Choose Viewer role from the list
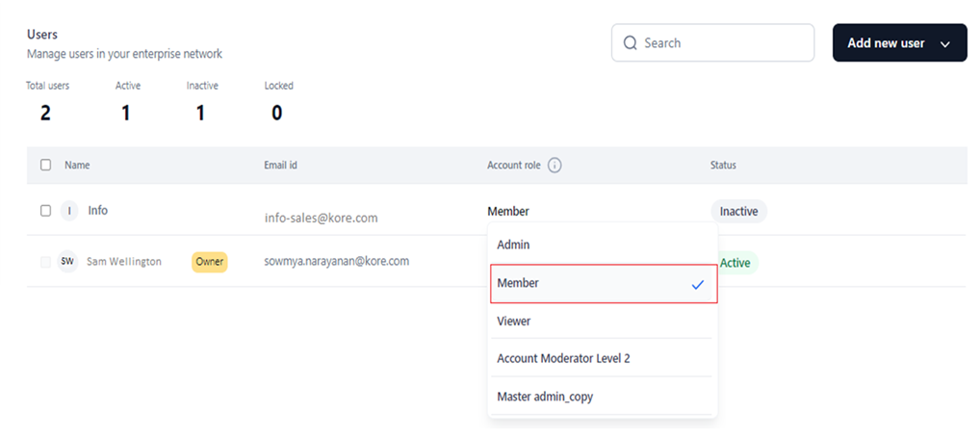Viewport: 980px width, 438px height. pyautogui.click(x=603, y=321)
